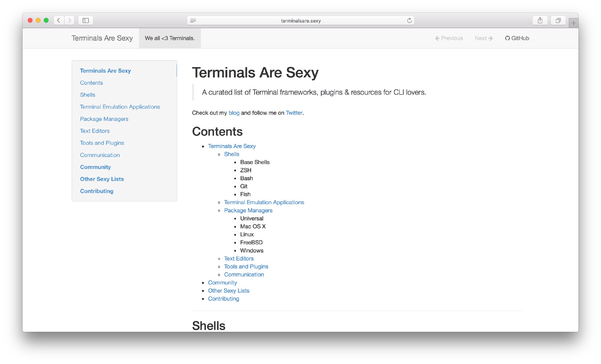Open Communication in the sidebar
Screen dimensions: 601x364
coord(100,155)
